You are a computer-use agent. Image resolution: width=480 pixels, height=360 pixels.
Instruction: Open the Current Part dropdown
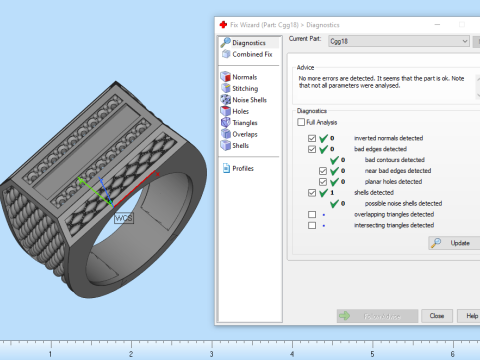[x=399, y=41]
